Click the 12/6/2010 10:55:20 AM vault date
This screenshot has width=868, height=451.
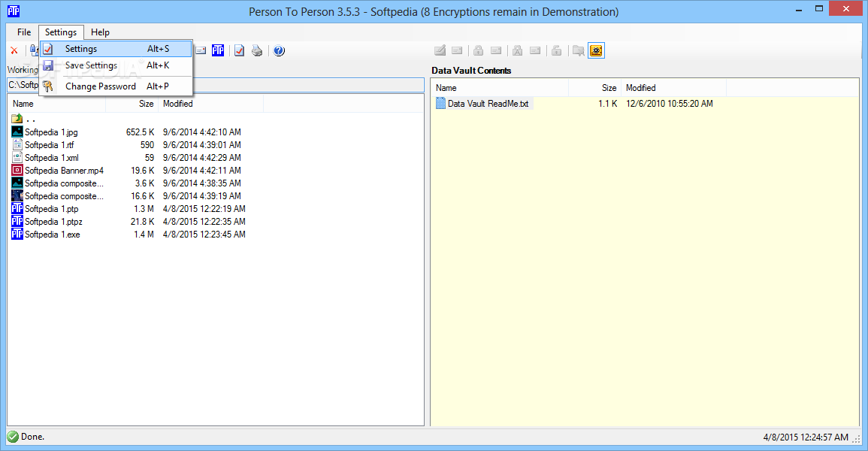(x=670, y=103)
